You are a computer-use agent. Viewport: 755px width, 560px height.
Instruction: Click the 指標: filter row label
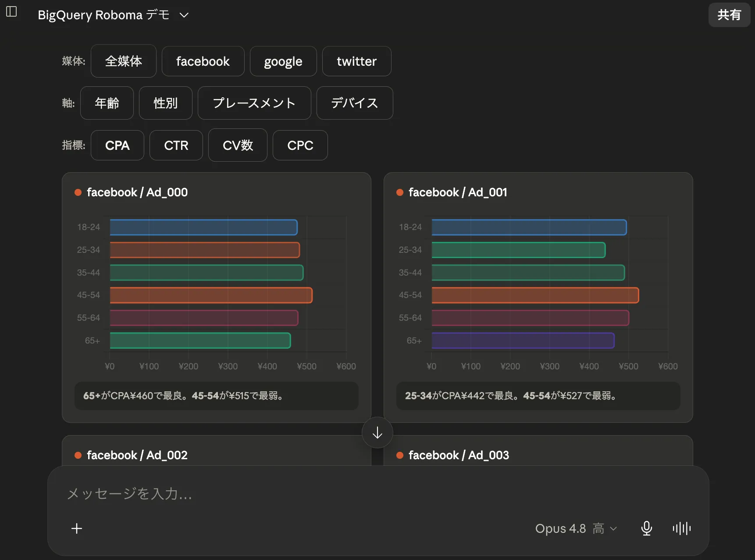(x=74, y=145)
